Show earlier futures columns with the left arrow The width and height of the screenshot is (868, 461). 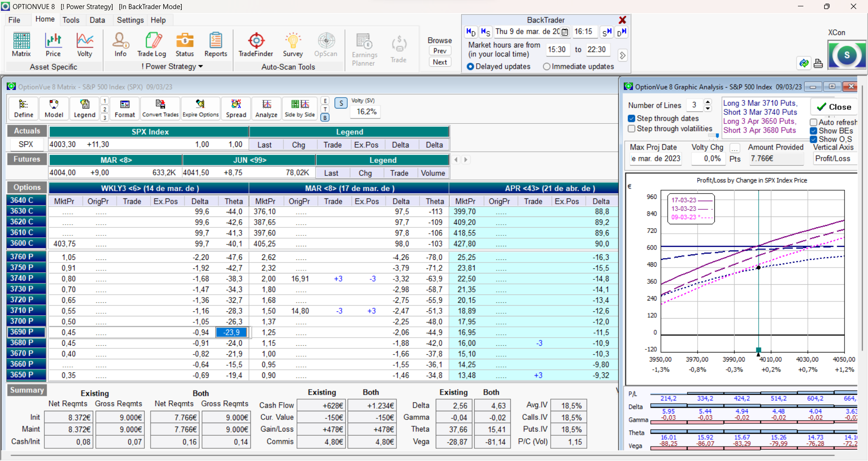(456, 160)
